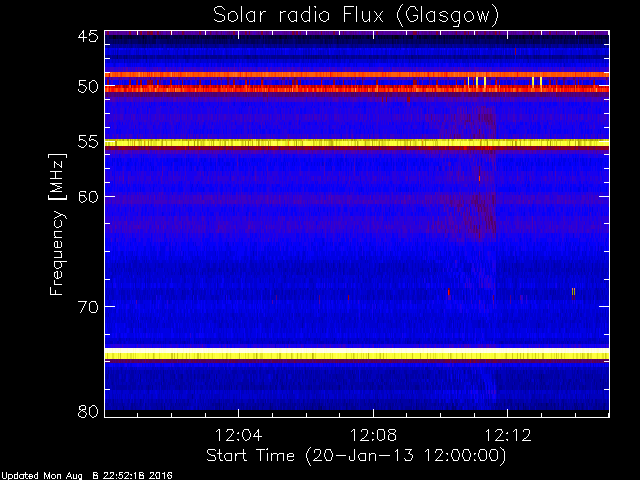Select the '55' frequency tick label
The height and width of the screenshot is (480, 640).
[88, 142]
